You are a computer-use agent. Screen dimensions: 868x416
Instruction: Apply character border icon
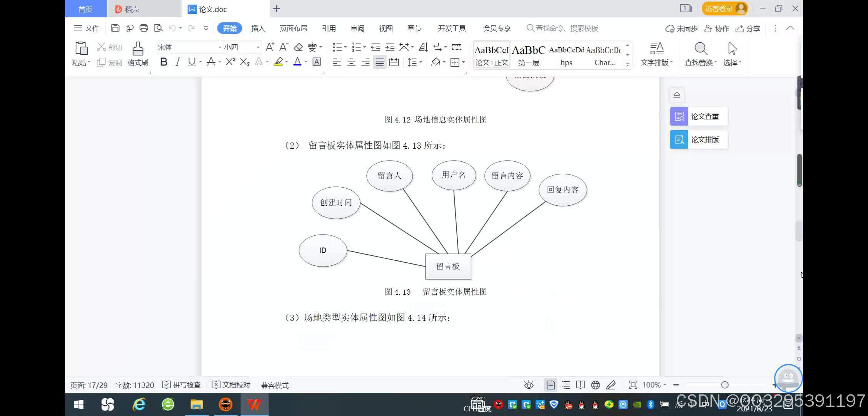point(317,62)
